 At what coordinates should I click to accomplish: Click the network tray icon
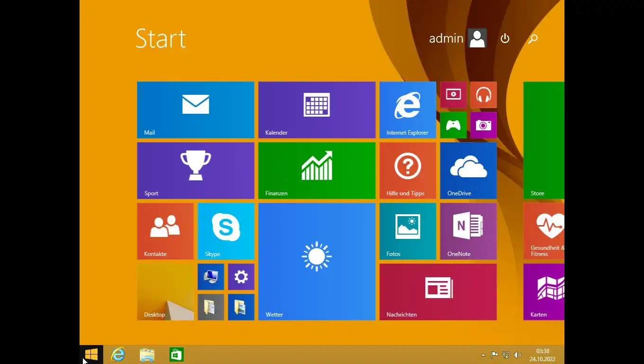506,355
